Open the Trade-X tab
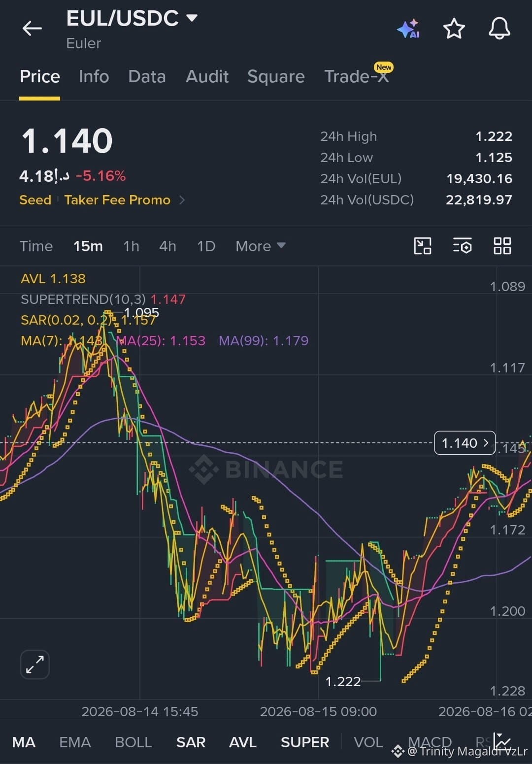The width and height of the screenshot is (532, 764). pos(357,76)
